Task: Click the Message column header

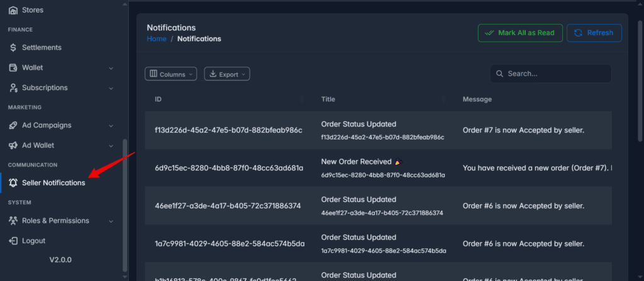Action: 477,99
